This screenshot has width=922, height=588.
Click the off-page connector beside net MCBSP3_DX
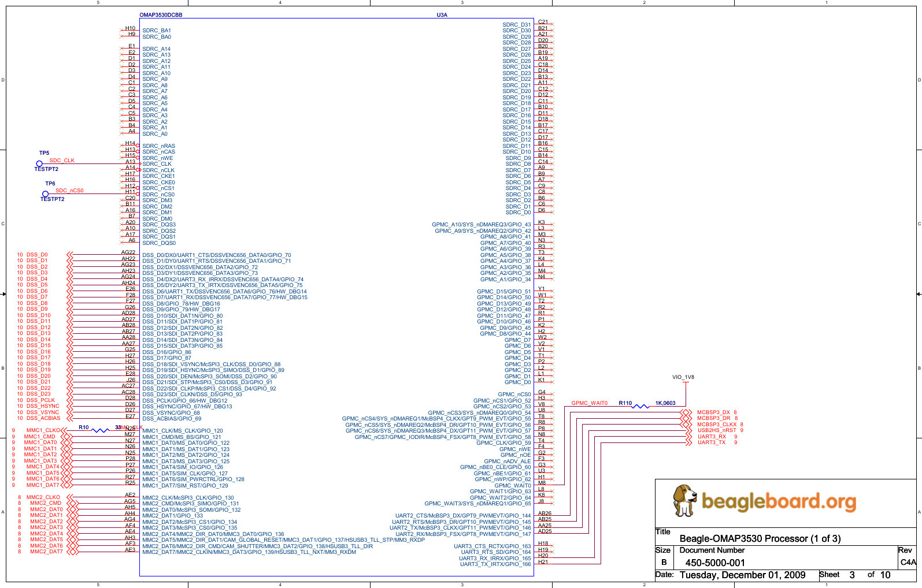(687, 412)
